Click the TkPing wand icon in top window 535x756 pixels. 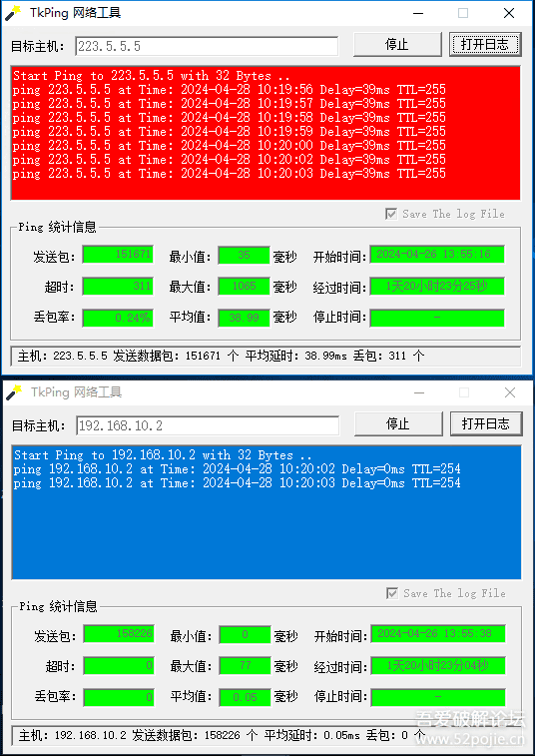point(14,13)
